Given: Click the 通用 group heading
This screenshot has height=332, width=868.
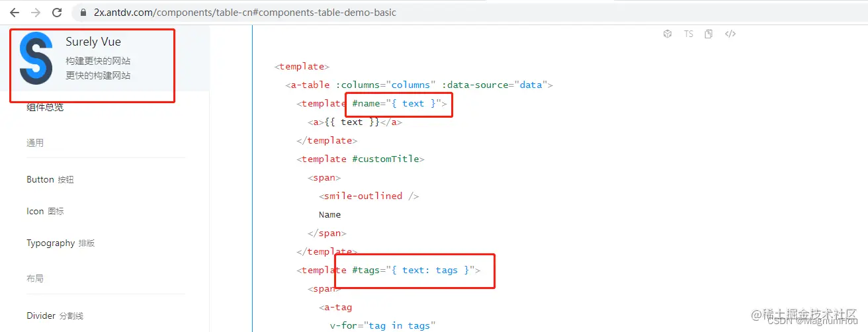Looking at the screenshot, I should point(35,143).
